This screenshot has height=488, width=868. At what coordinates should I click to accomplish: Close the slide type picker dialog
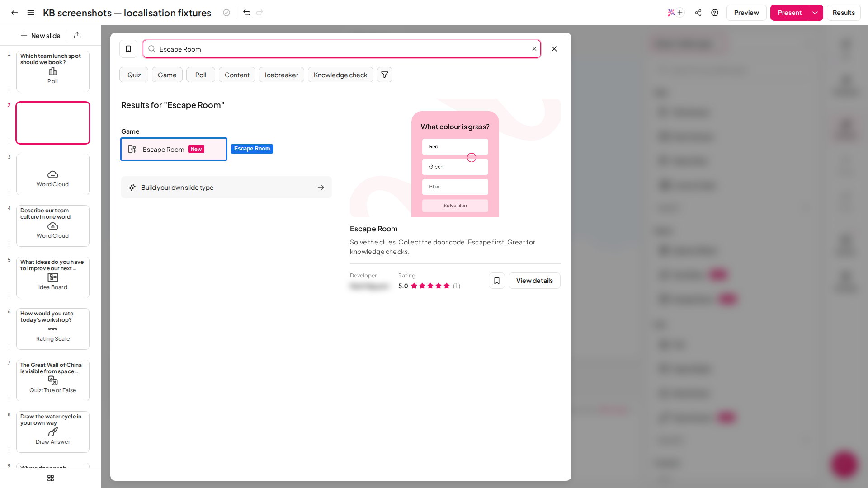coord(554,49)
